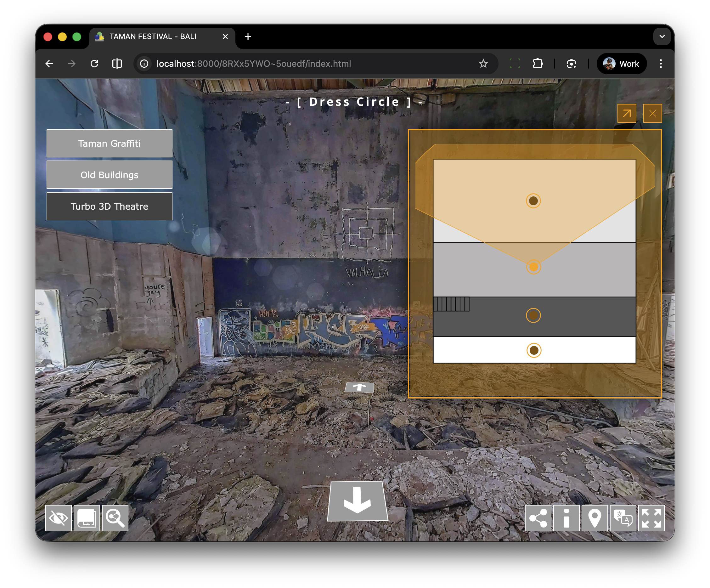The image size is (710, 588).
Task: Enter fullscreen with the expand arrows icon
Action: pyautogui.click(x=651, y=518)
